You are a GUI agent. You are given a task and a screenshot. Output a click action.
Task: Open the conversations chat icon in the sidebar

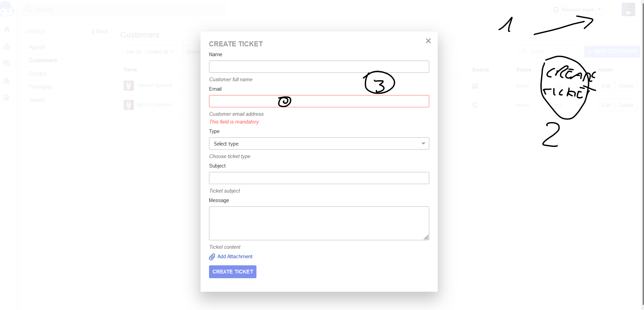(x=7, y=63)
